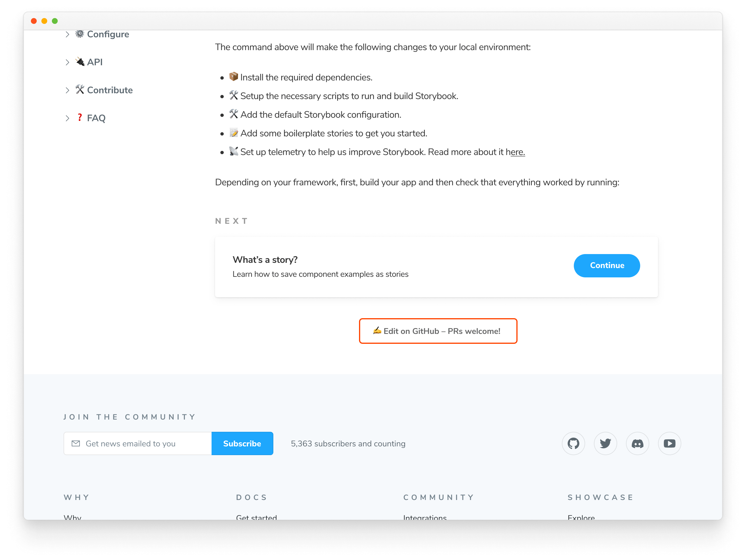Click the question mark icon next to FAQ

(80, 118)
